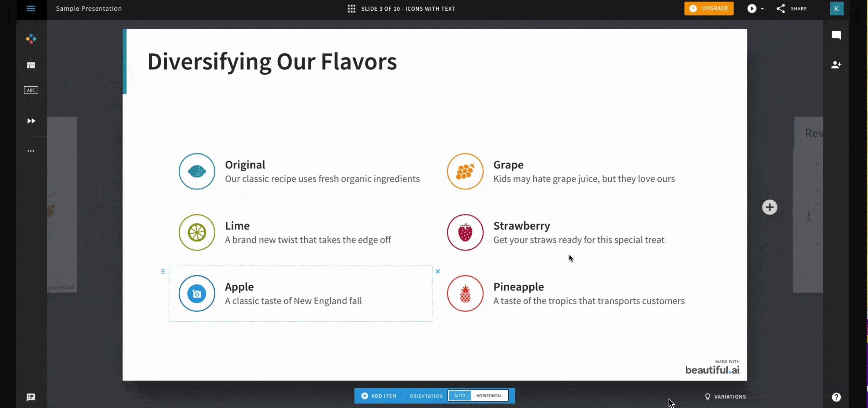
Task: Click the hamburger menu icon
Action: [x=31, y=8]
